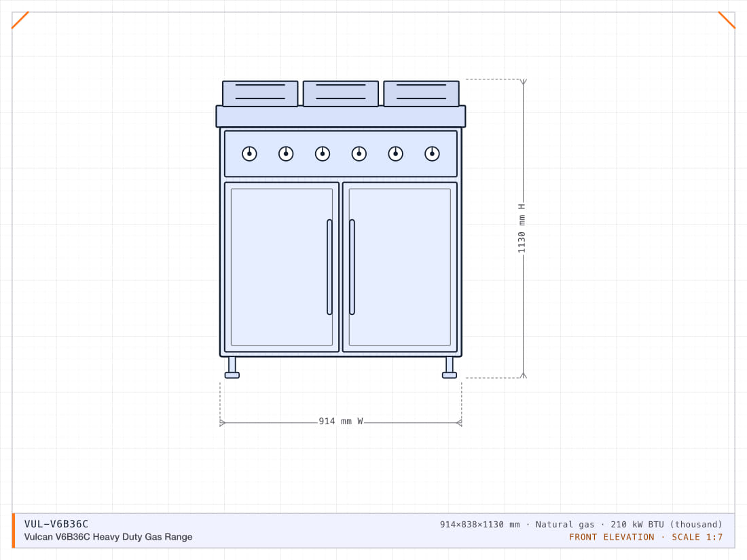Click the first control knob on the left
This screenshot has height=560, width=747.
tap(249, 154)
